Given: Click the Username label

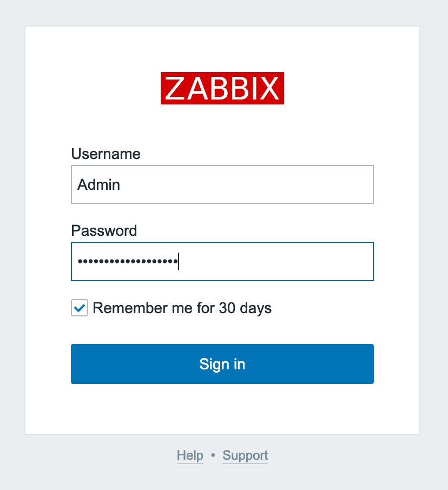Looking at the screenshot, I should [x=106, y=154].
